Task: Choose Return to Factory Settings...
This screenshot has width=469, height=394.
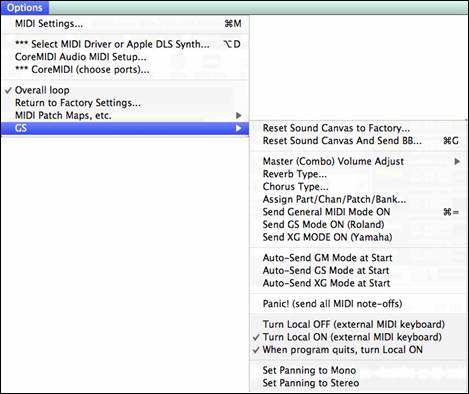Action: [125, 103]
